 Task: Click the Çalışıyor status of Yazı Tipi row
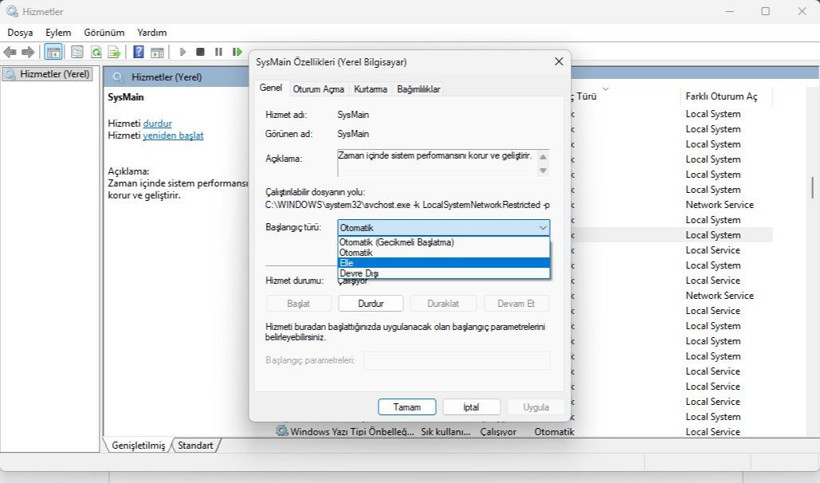(498, 432)
